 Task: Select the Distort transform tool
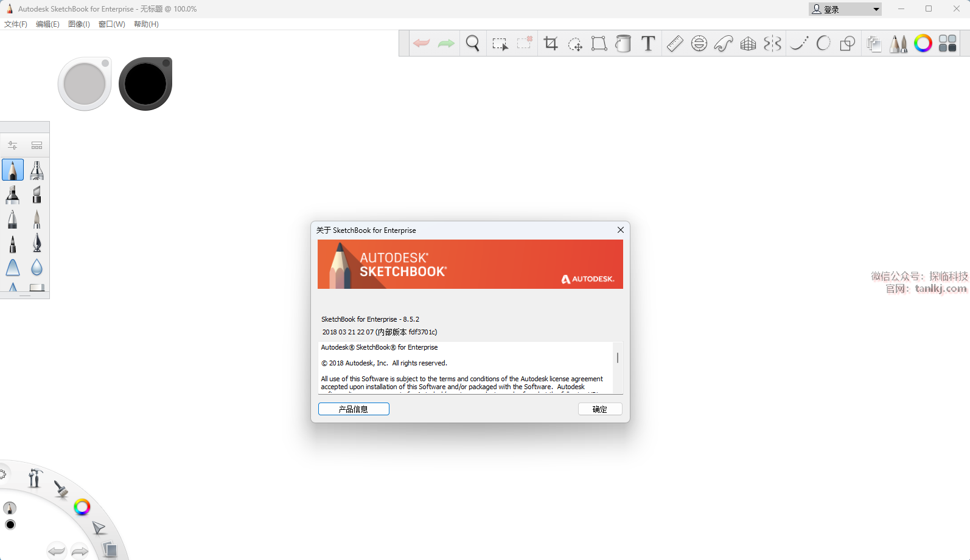(x=599, y=43)
